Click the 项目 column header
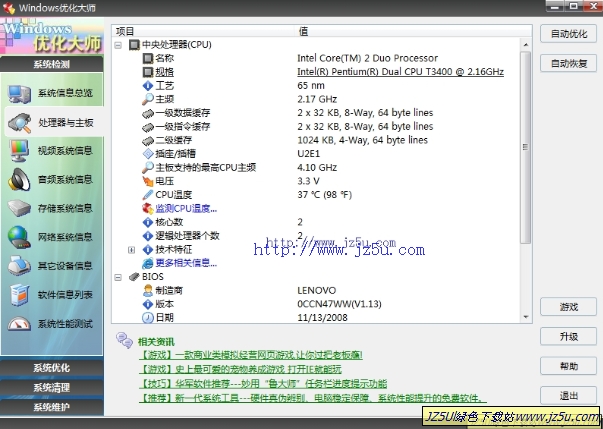603x429 pixels. tap(204, 31)
